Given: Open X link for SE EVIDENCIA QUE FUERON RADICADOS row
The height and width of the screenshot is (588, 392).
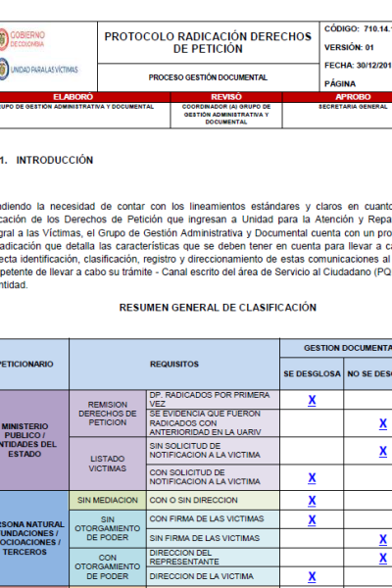Looking at the screenshot, I should (382, 423).
